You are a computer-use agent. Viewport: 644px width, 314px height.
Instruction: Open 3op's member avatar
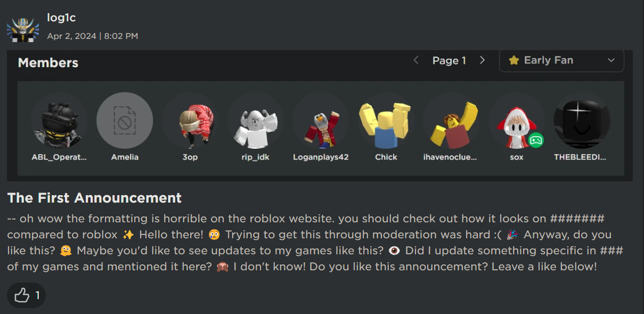[190, 120]
